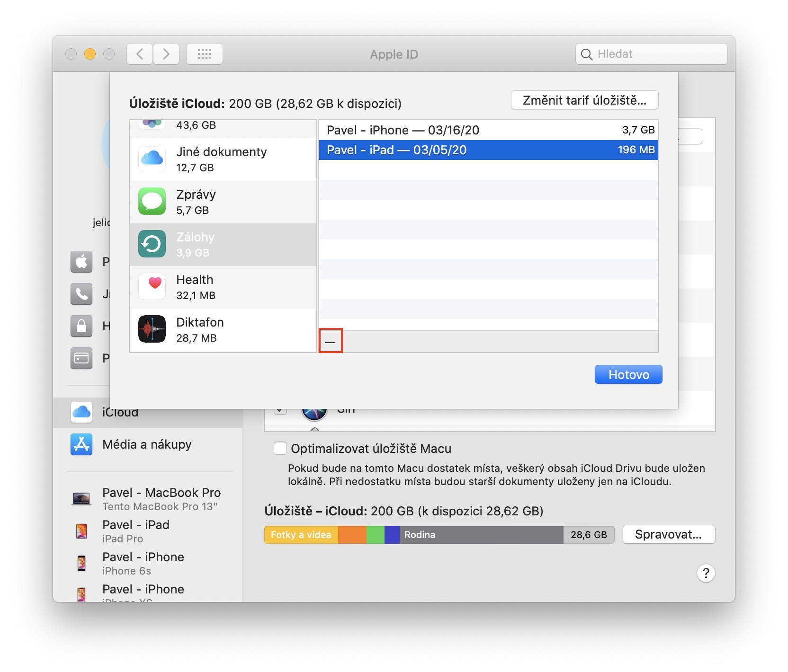Enable Optimalizovat úložiště Macu checkbox

tap(280, 448)
